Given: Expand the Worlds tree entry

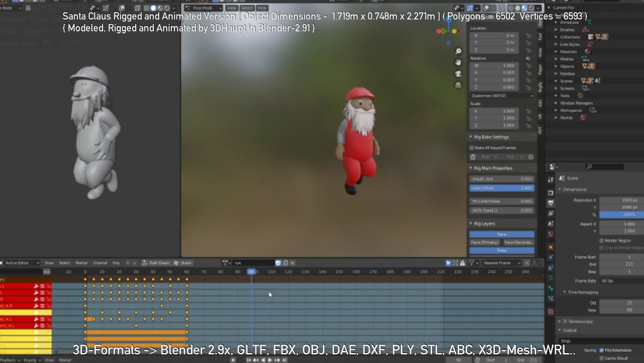Looking at the screenshot, I should (556, 118).
